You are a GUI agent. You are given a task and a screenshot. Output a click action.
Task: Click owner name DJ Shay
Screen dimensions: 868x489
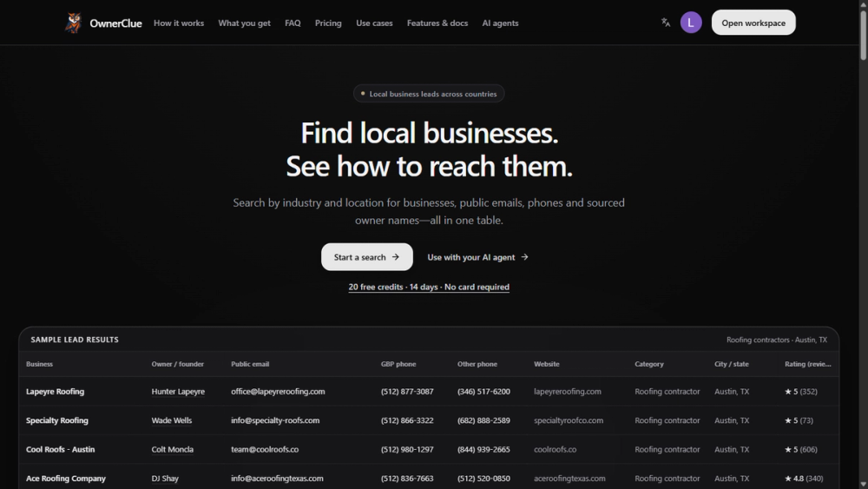coord(165,478)
